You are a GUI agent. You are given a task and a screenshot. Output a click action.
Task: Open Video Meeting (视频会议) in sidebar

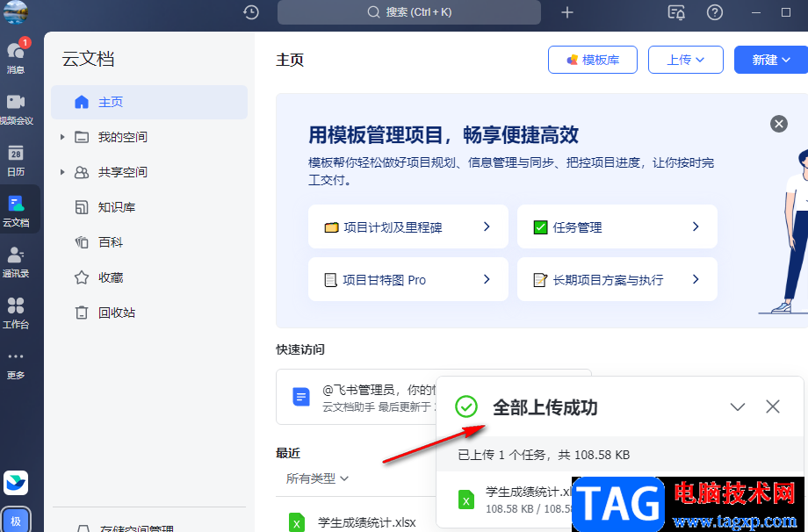16,109
